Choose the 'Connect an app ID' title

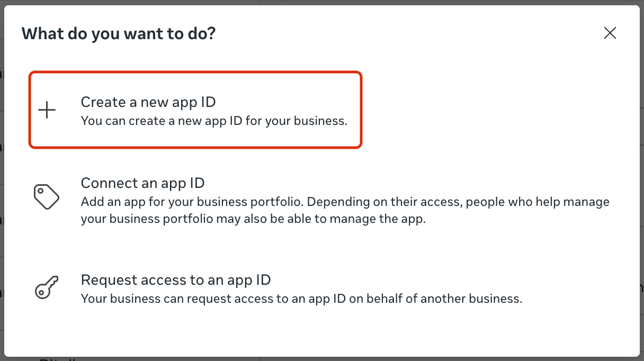142,183
